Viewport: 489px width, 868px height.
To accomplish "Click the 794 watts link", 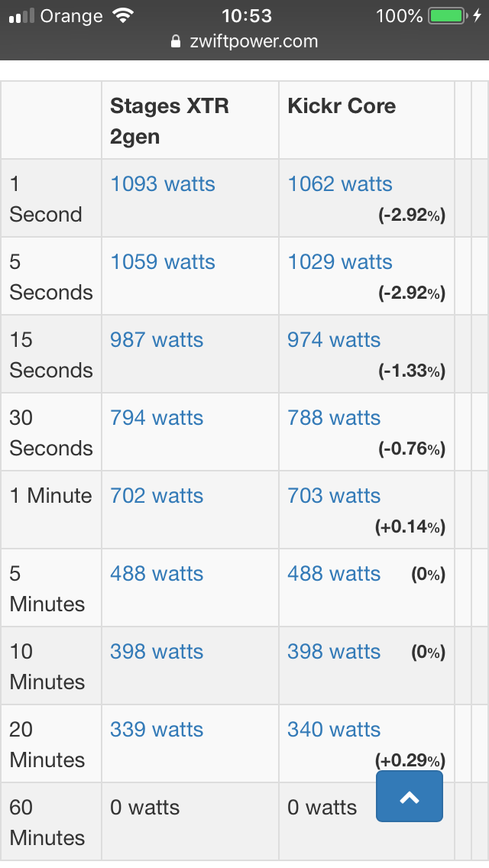I will click(x=157, y=418).
